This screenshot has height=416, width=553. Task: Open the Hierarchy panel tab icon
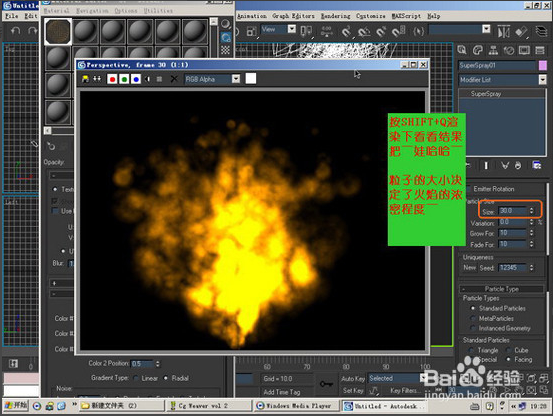tap(493, 50)
